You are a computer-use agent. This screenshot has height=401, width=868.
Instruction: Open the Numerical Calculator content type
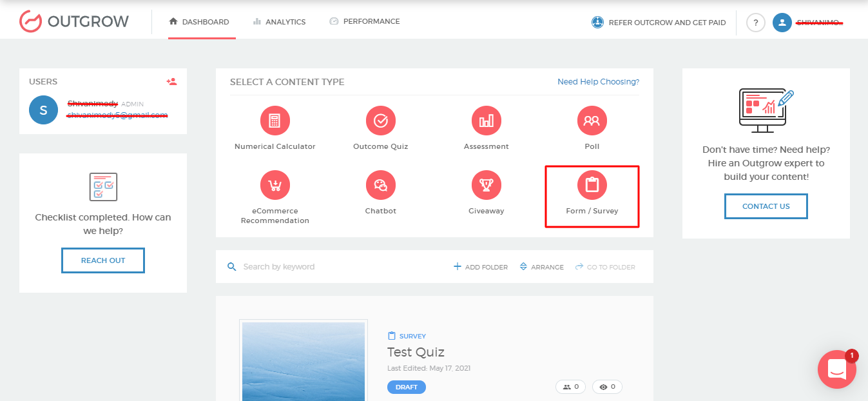(275, 121)
